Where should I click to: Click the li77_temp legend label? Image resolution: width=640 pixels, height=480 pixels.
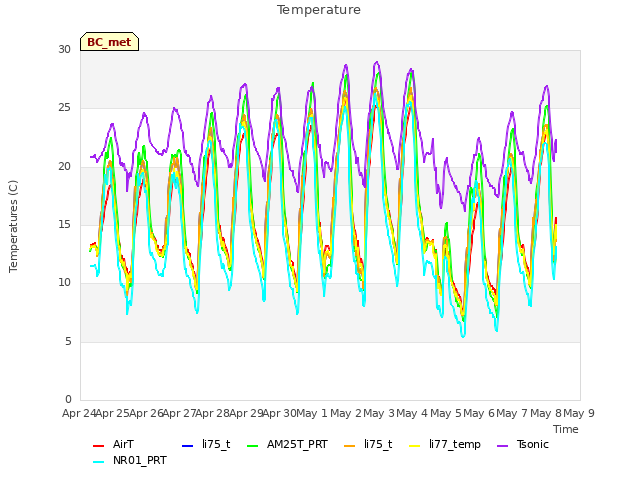pos(455,444)
